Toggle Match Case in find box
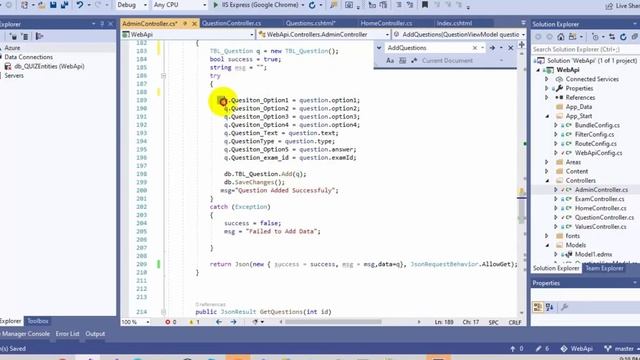 (390, 60)
